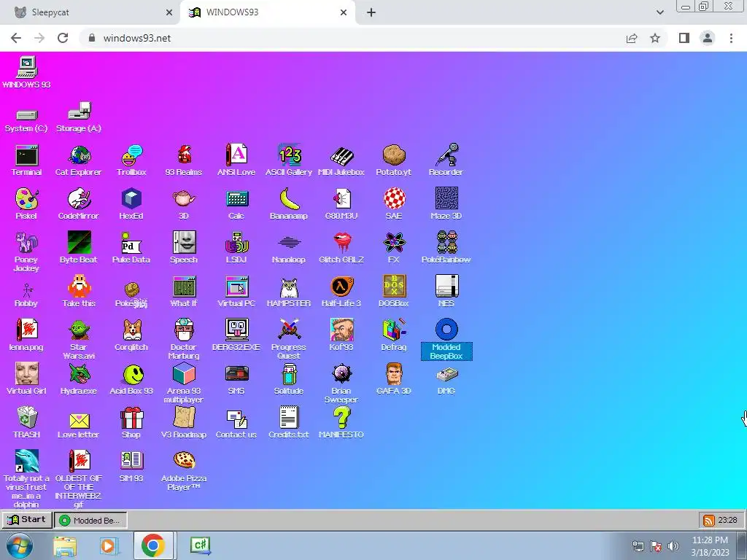Switch to the Sleepycat browser tab
Screen dimensions: 747x560
coord(90,12)
